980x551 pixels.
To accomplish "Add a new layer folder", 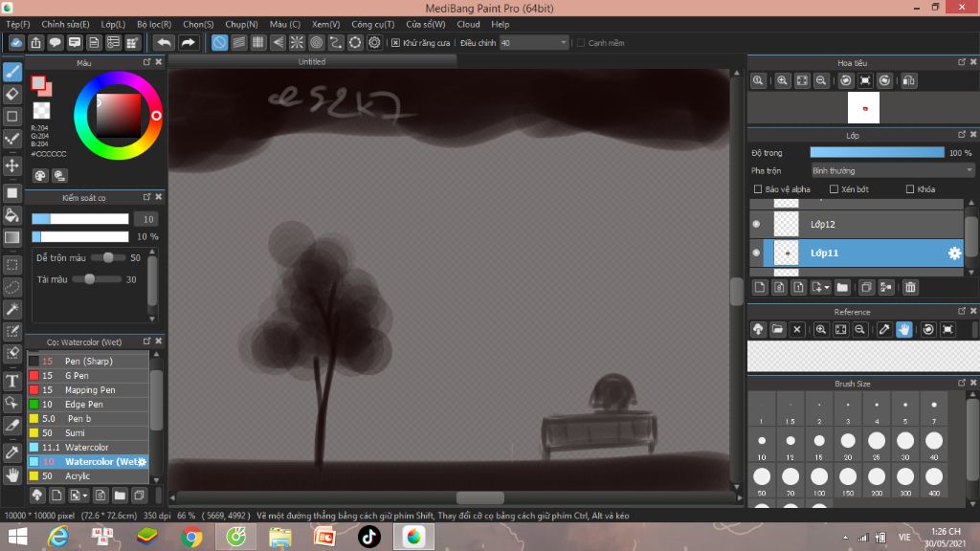I will click(842, 287).
